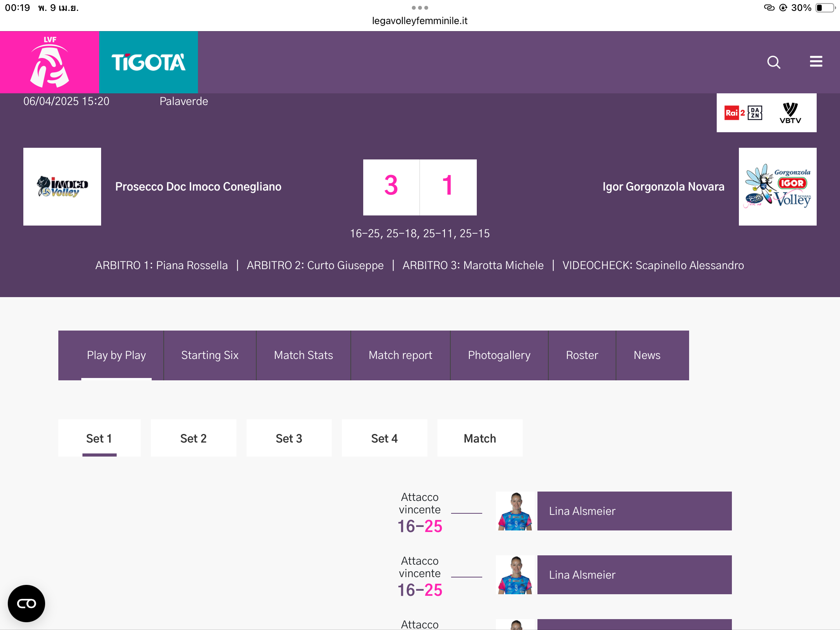Click the set scores 16-25, 25-18, 25-11, 25-15
The width and height of the screenshot is (840, 630).
[420, 233]
